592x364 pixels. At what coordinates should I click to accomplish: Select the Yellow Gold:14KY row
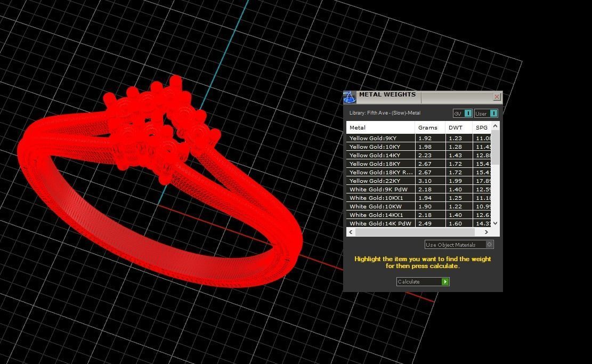point(419,155)
